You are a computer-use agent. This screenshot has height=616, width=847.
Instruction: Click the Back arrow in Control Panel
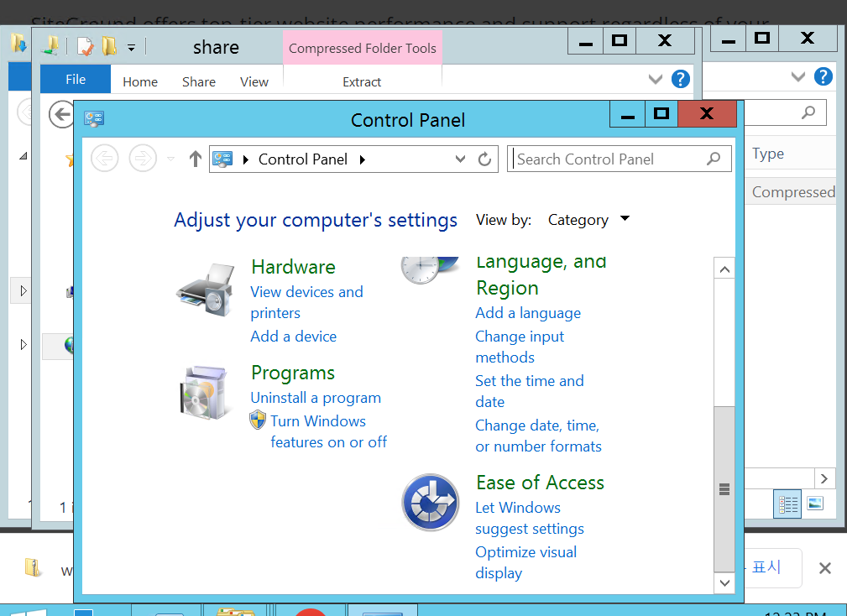(x=104, y=159)
